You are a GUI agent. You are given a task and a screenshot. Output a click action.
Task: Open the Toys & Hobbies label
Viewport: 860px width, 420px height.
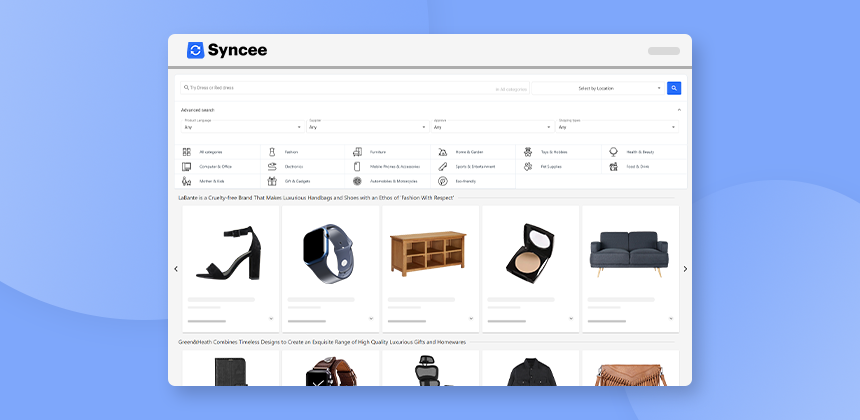click(x=554, y=152)
